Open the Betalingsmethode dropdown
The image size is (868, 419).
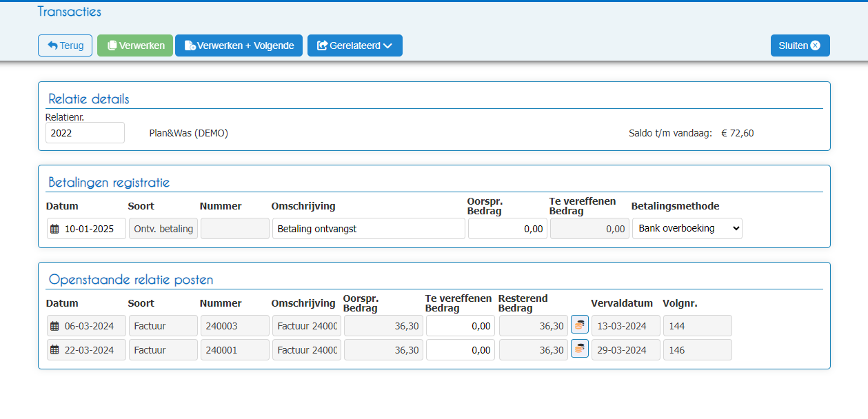(687, 228)
